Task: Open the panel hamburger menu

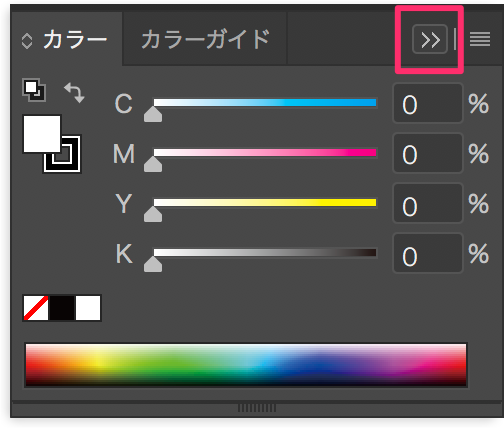Action: click(x=480, y=39)
